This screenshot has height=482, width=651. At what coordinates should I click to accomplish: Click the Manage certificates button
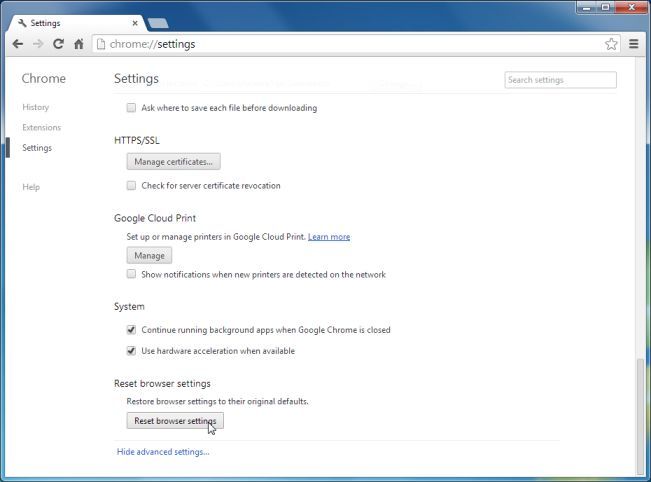174,161
